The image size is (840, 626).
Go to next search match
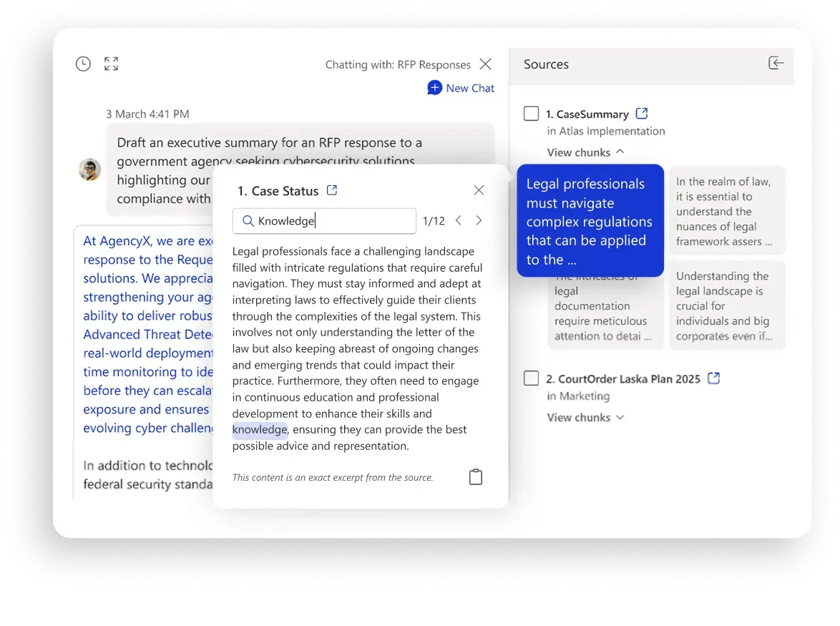479,220
